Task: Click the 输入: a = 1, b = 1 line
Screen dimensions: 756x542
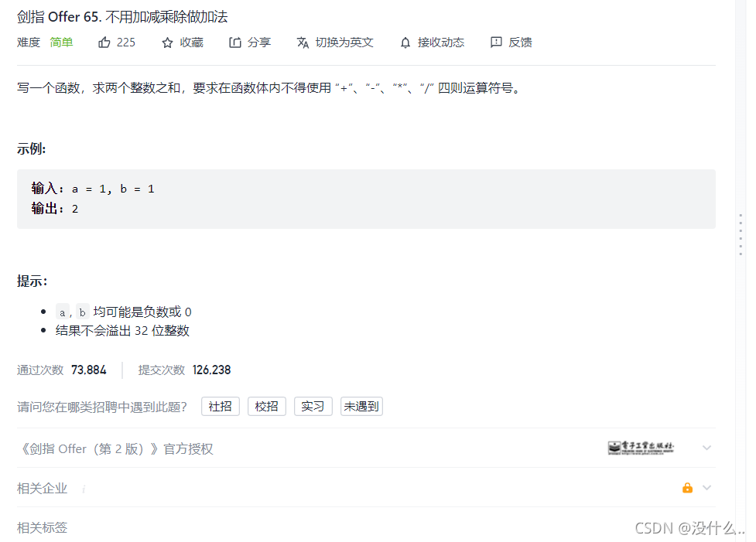Action: tap(93, 189)
